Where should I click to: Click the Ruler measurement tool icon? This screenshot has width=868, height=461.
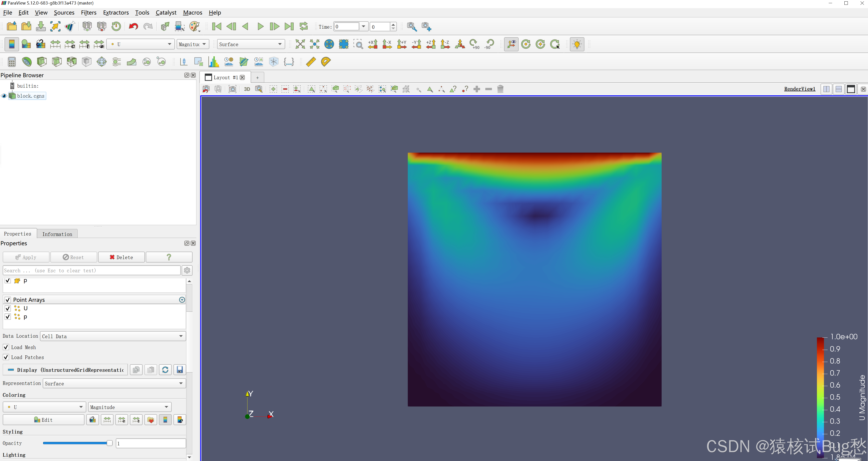tap(311, 62)
